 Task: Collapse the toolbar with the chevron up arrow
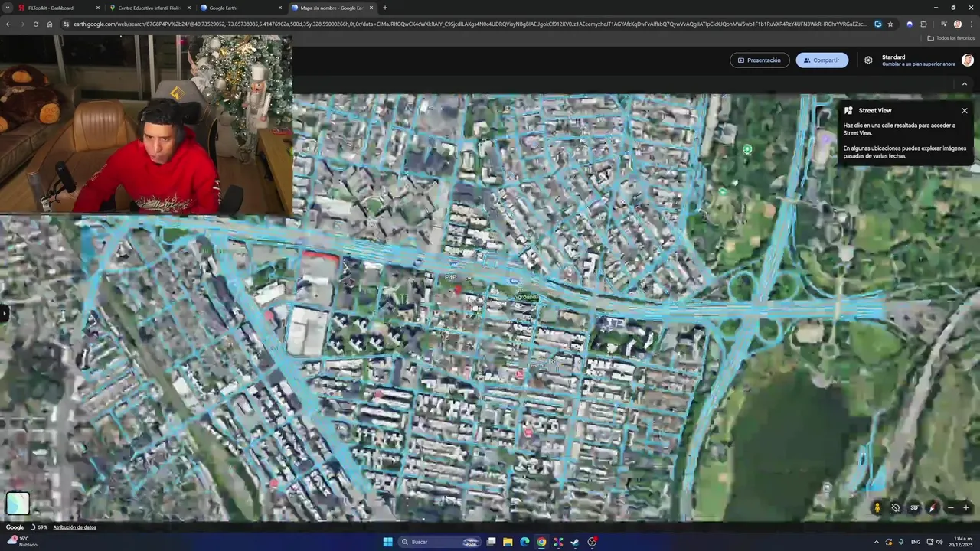tap(965, 84)
